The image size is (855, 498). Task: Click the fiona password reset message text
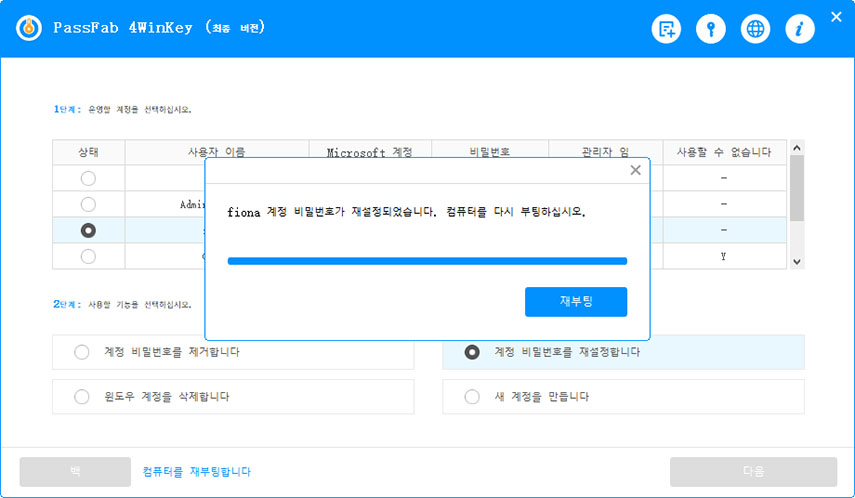[407, 212]
